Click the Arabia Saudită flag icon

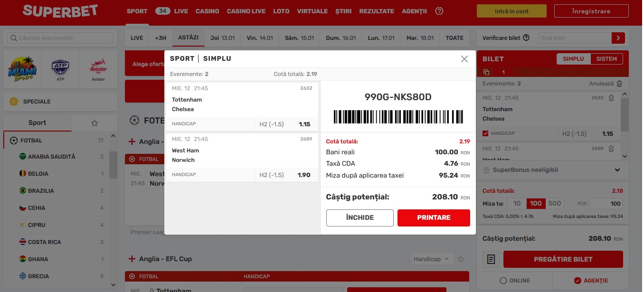pos(22,157)
